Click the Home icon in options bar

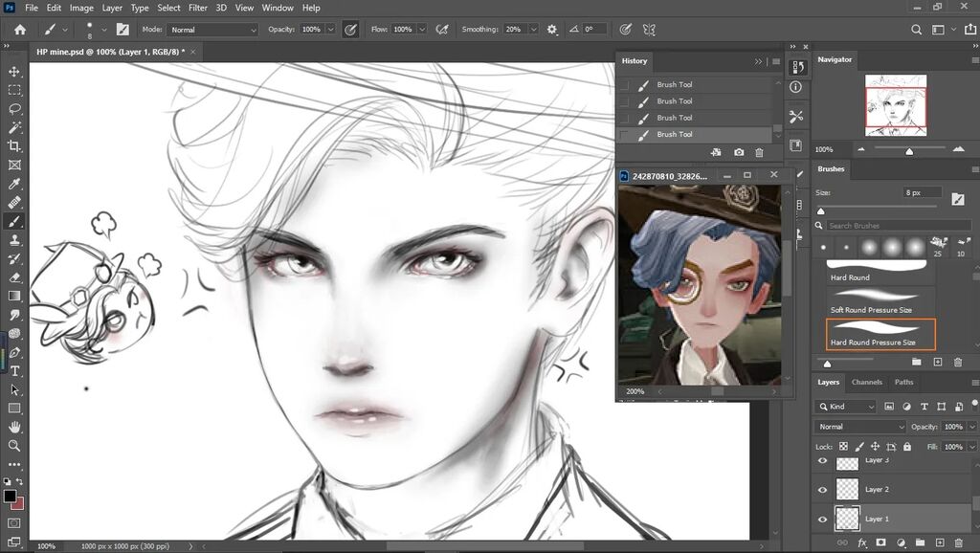[x=20, y=30]
